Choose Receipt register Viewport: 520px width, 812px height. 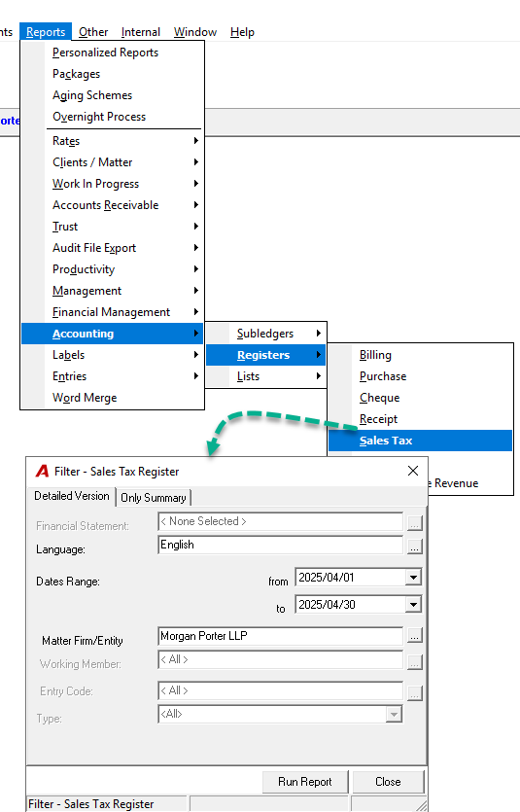[x=420, y=419]
